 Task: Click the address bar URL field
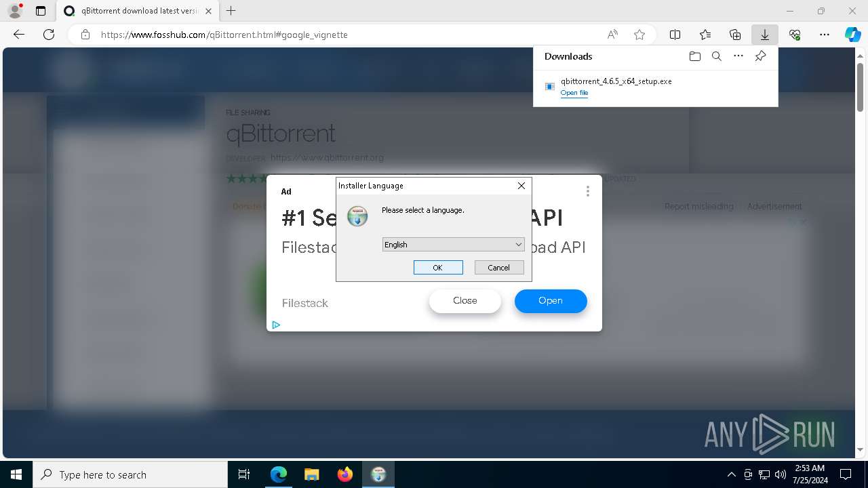click(346, 35)
